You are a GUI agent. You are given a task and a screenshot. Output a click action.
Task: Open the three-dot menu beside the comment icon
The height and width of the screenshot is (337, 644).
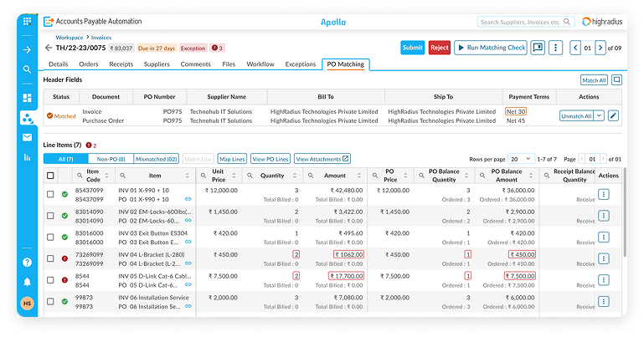pos(555,48)
